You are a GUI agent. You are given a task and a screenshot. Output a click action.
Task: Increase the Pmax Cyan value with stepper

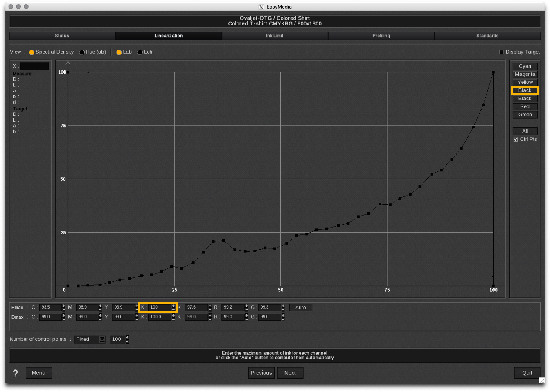point(64,306)
